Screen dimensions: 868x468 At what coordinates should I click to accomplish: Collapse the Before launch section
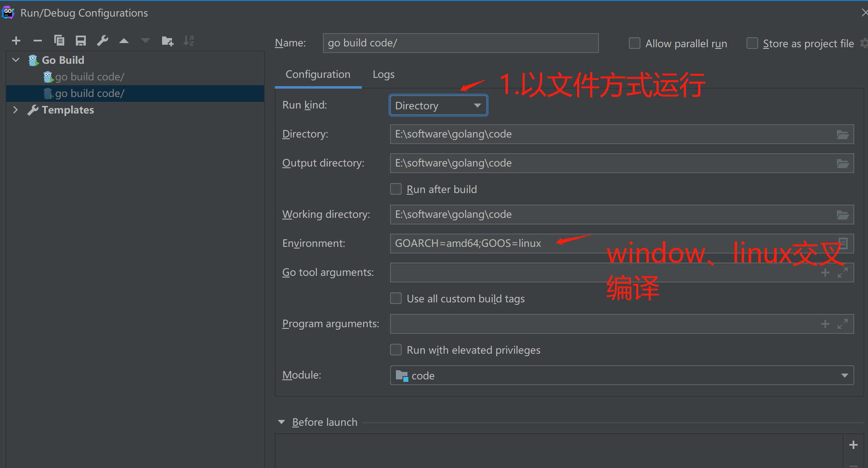click(281, 422)
